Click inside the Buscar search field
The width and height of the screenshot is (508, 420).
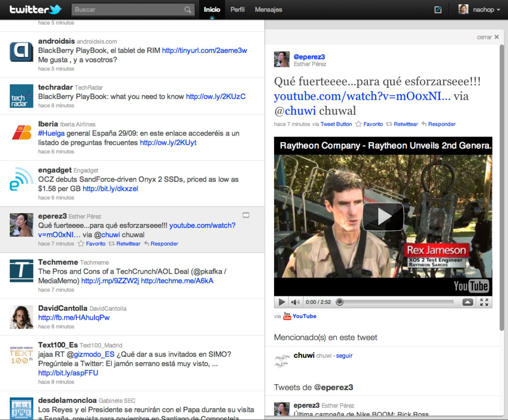point(127,10)
